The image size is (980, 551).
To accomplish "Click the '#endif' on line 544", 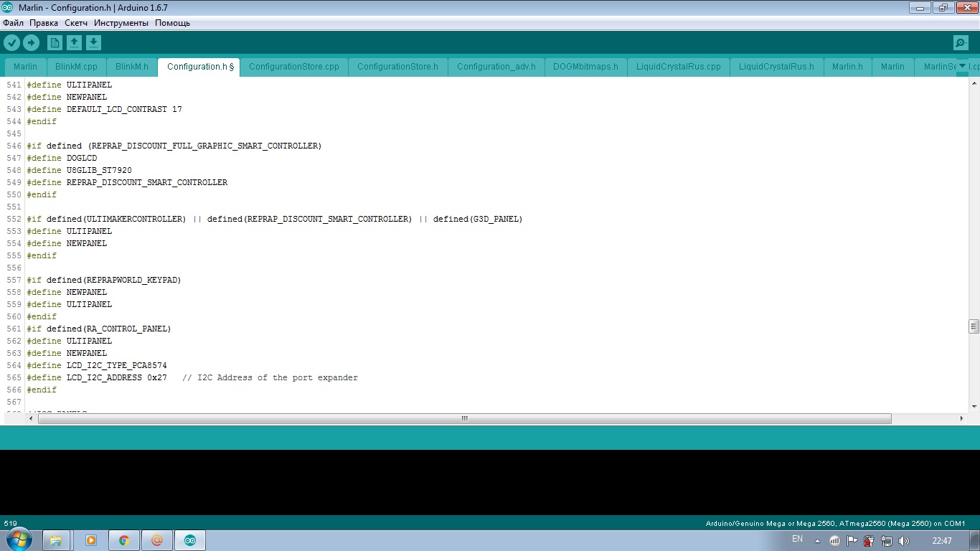I will (42, 121).
